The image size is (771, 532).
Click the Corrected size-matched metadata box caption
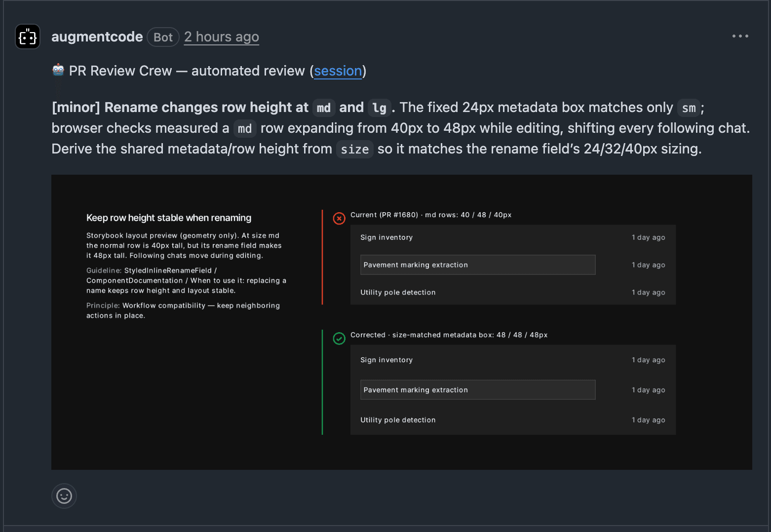click(x=449, y=335)
